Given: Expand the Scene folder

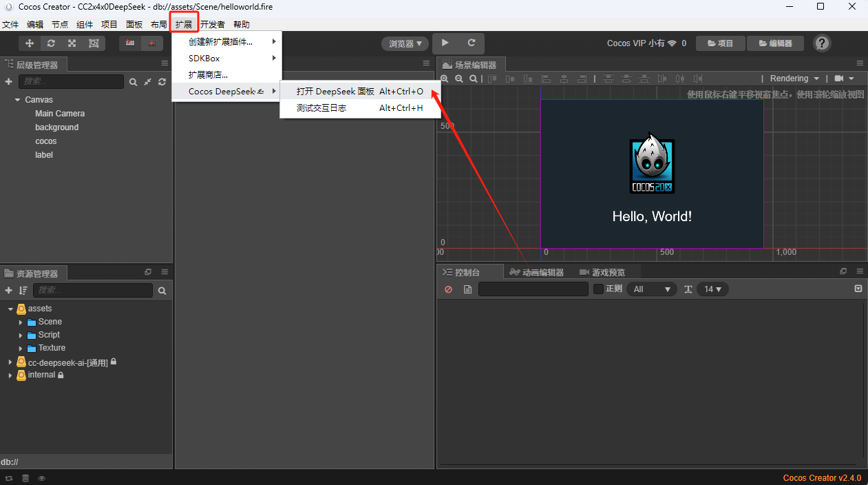Looking at the screenshot, I should tap(21, 322).
